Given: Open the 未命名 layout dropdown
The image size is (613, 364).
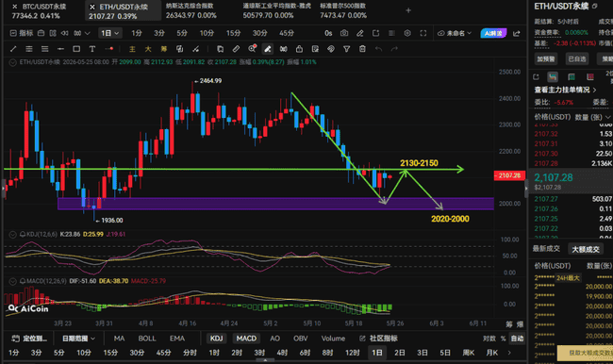Looking at the screenshot, I should (456, 33).
